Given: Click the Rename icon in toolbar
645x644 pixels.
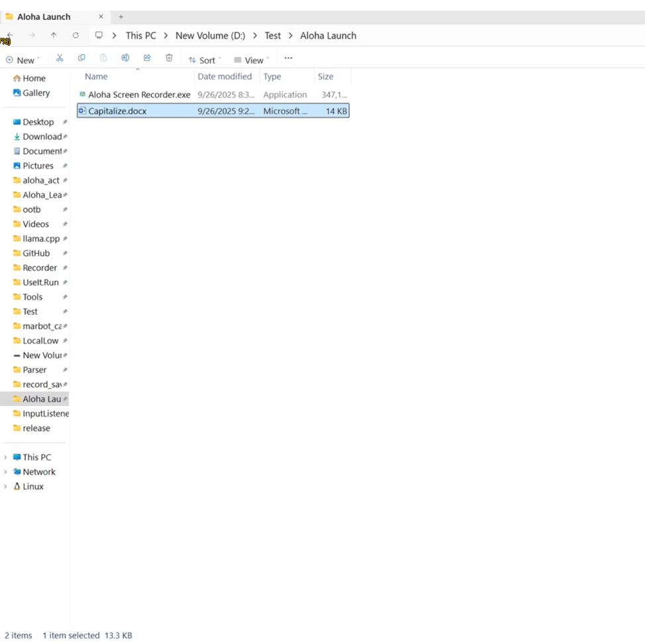Looking at the screenshot, I should point(125,58).
